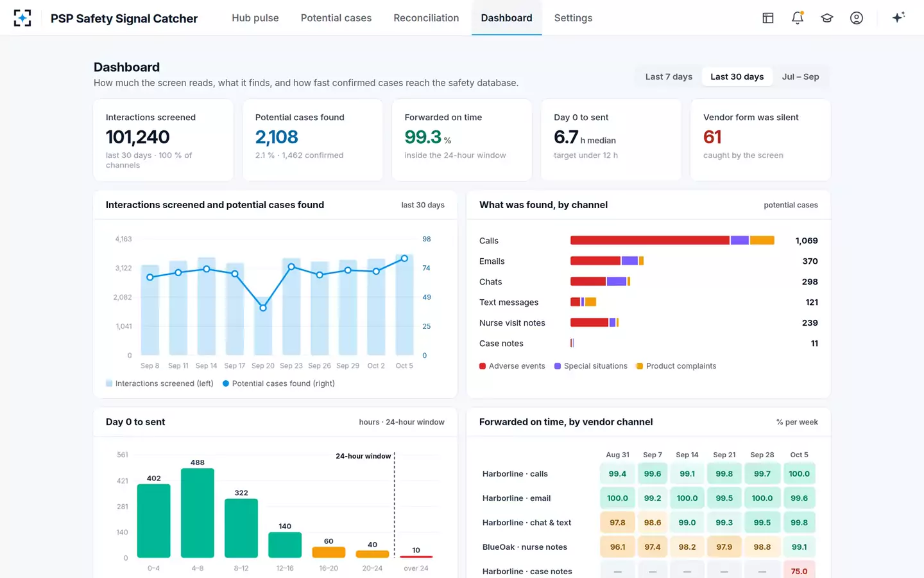Open the Vendor form was silent 61 card
924x578 pixels.
[760, 140]
